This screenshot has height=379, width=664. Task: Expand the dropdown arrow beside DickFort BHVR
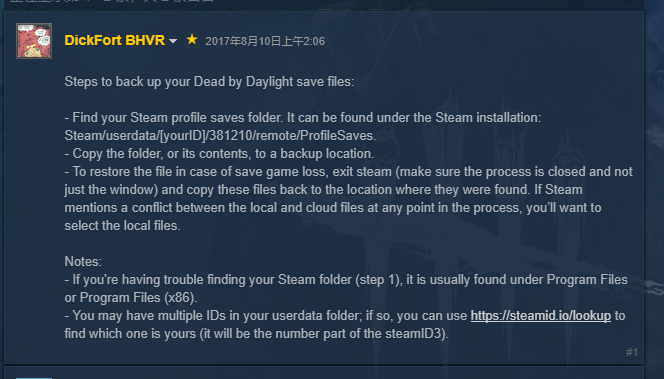coord(173,41)
